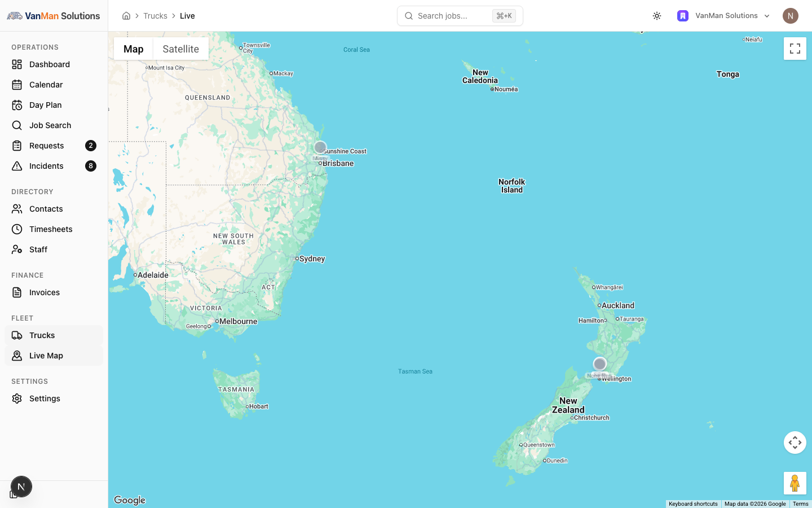The height and width of the screenshot is (508, 812).
Task: Click the Auckland city label
Action: coord(618,305)
